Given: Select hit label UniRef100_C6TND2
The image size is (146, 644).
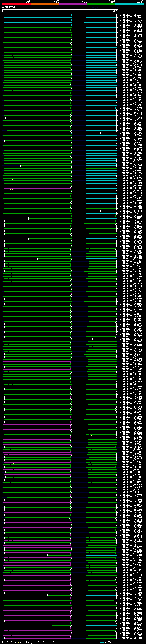Looking at the screenshot, I should [x=131, y=133].
